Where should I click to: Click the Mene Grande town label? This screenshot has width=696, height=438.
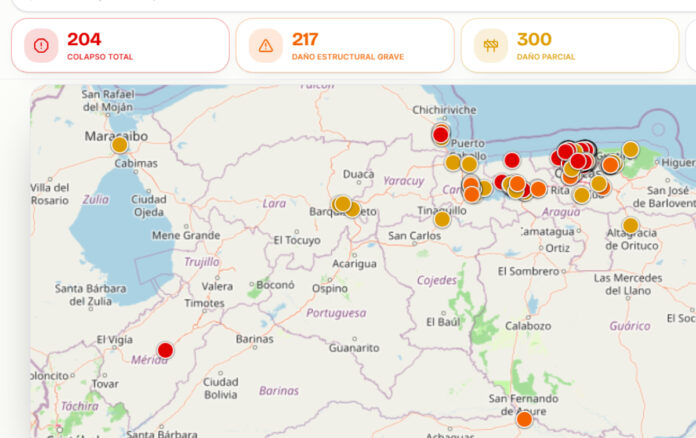point(186,235)
